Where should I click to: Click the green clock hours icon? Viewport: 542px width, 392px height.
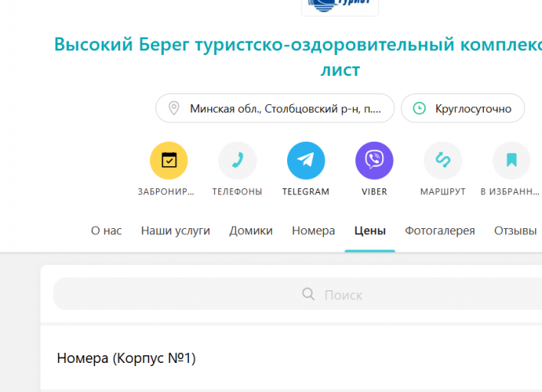point(420,108)
